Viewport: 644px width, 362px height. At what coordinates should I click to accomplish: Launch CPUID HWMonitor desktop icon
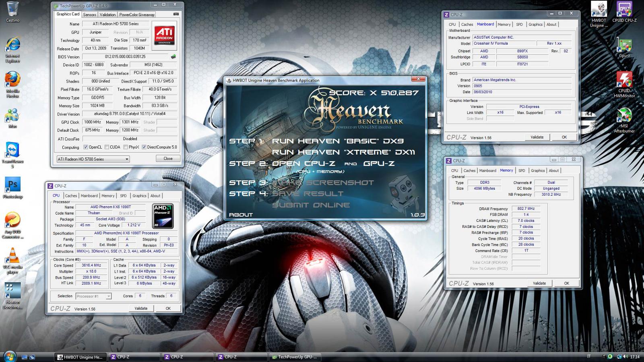pyautogui.click(x=624, y=85)
